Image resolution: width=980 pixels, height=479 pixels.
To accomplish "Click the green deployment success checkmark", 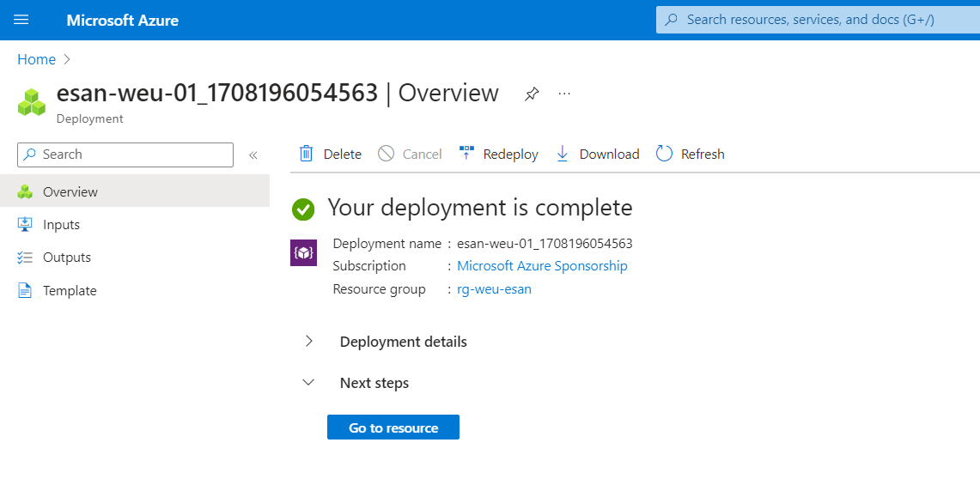I will [303, 209].
